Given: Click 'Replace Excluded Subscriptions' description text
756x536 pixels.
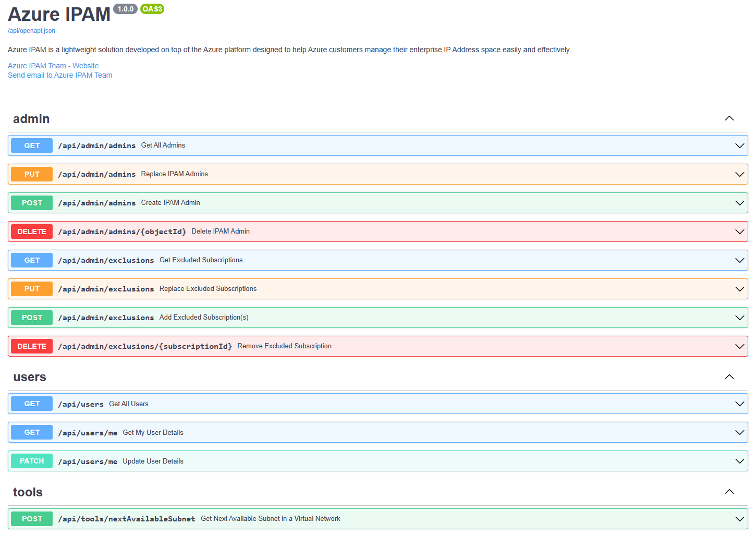Looking at the screenshot, I should (x=208, y=289).
